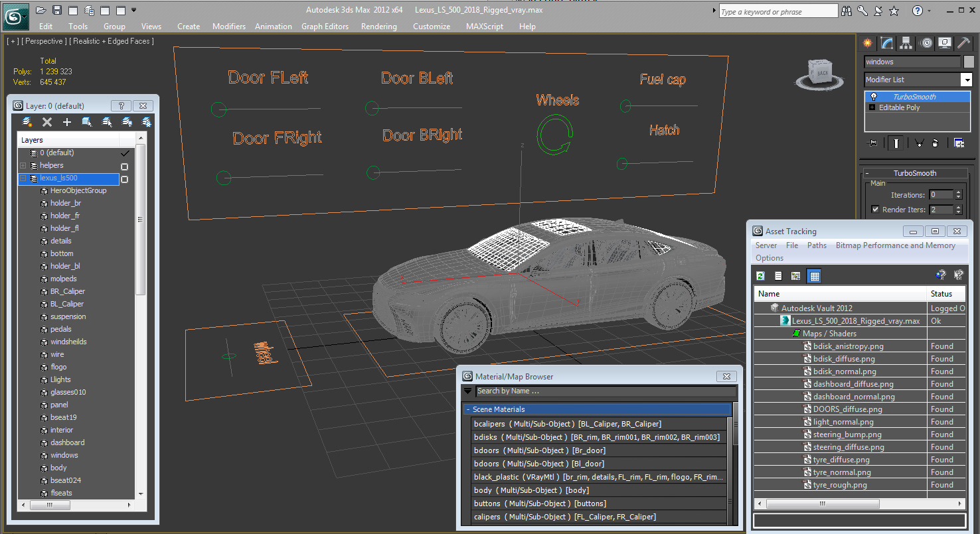Open the Graph Editors menu
This screenshot has height=534, width=980.
point(325,27)
